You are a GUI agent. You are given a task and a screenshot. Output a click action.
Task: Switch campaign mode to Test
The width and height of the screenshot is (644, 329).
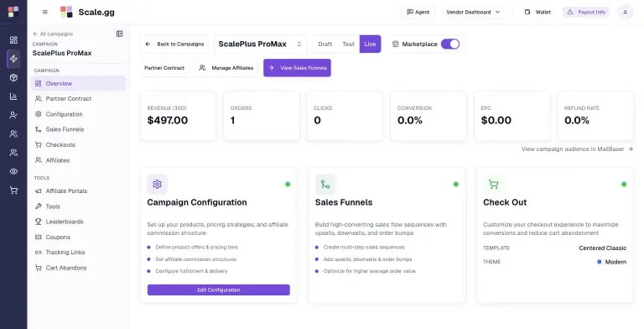pyautogui.click(x=348, y=44)
